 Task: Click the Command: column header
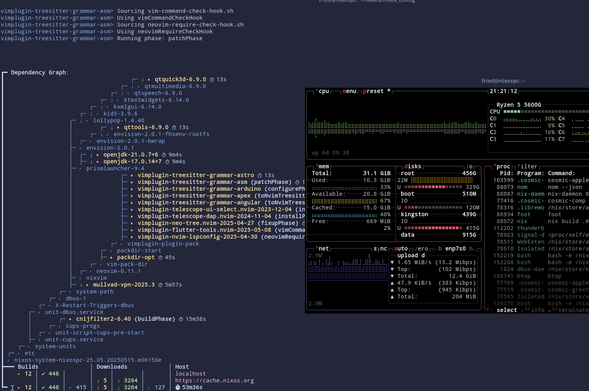[561, 173]
